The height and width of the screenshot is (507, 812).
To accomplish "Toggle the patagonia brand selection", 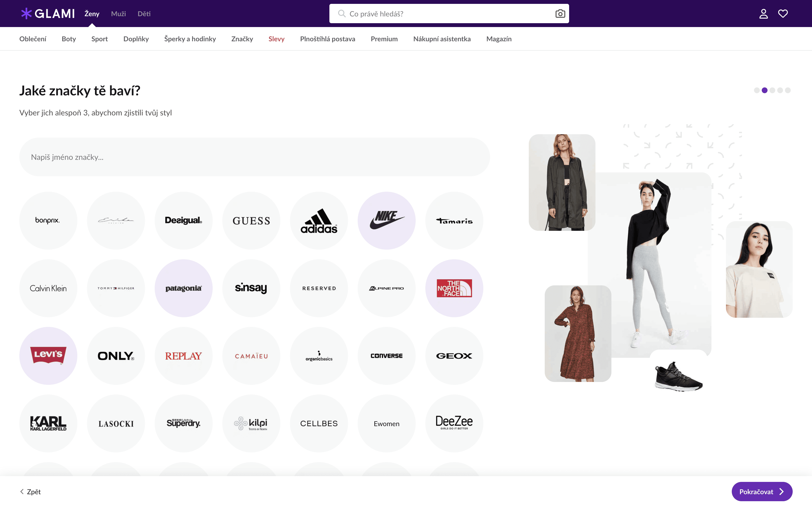I will coord(183,288).
